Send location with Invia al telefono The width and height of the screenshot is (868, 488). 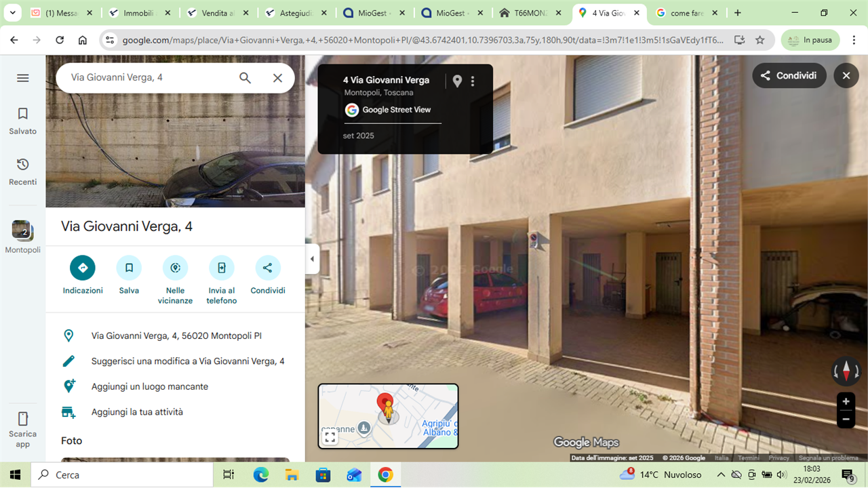[221, 268]
